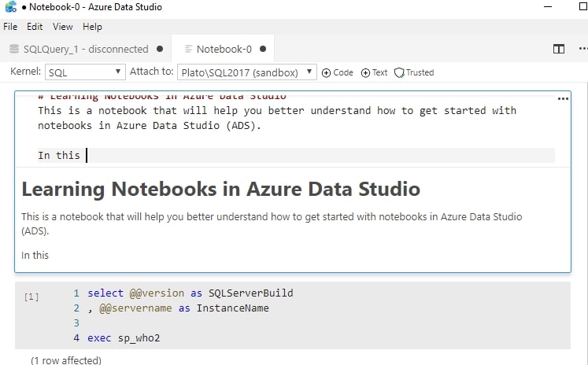Click unsaved dot on SQLQuery_1 tab
The width and height of the screenshot is (588, 365).
[x=160, y=49]
